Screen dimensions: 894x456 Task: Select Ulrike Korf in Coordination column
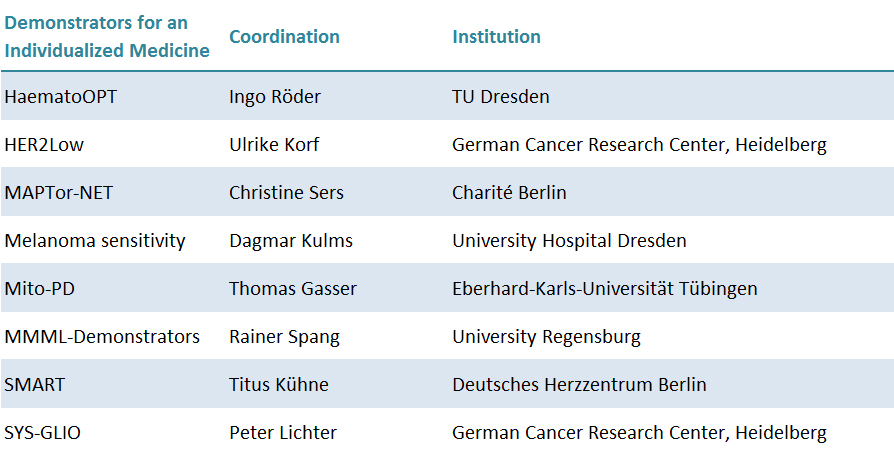click(x=274, y=145)
